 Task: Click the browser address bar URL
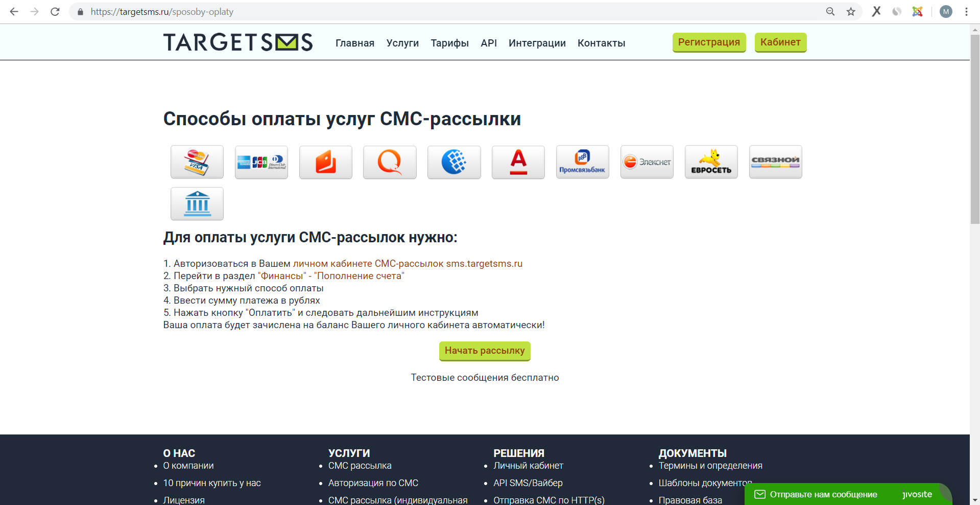[162, 12]
